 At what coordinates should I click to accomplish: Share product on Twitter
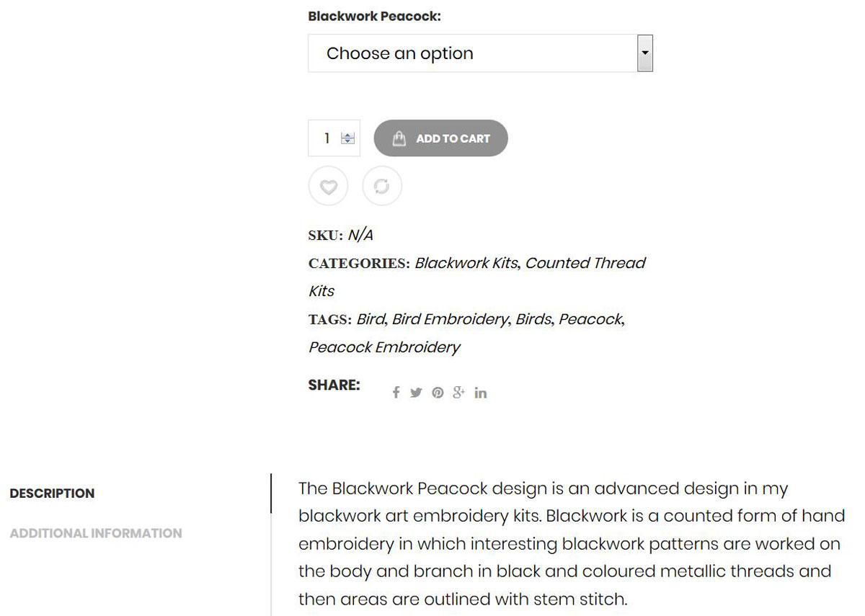pos(416,393)
